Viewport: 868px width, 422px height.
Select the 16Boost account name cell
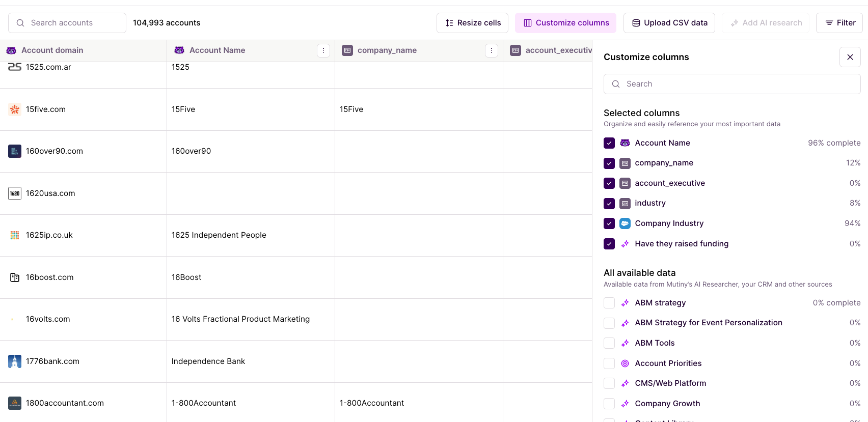tap(251, 277)
